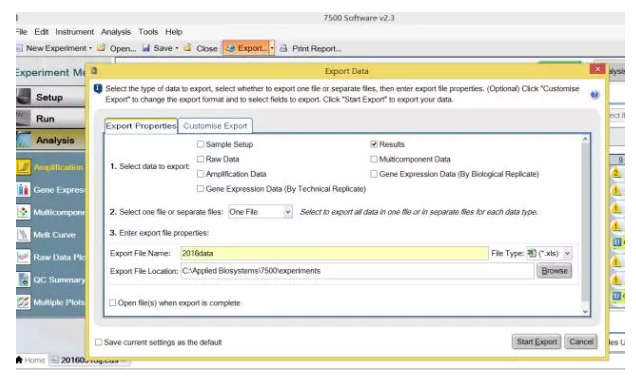This screenshot has height=383, width=636.
Task: Click the Excel file type icon
Action: pos(531,253)
